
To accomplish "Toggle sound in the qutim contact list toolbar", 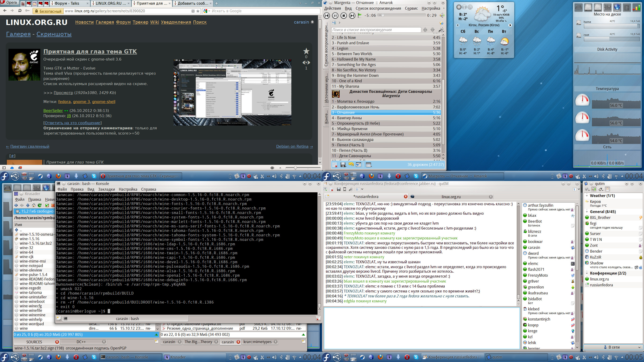I will coord(594,189).
